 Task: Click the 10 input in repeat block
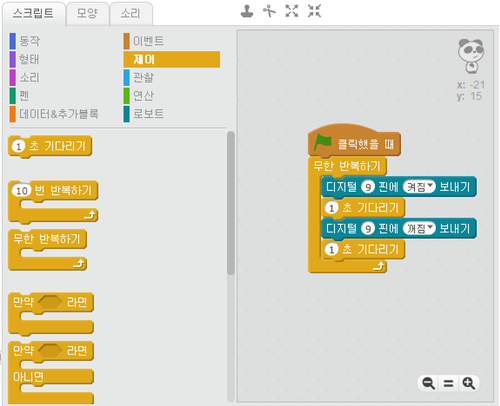(x=22, y=191)
